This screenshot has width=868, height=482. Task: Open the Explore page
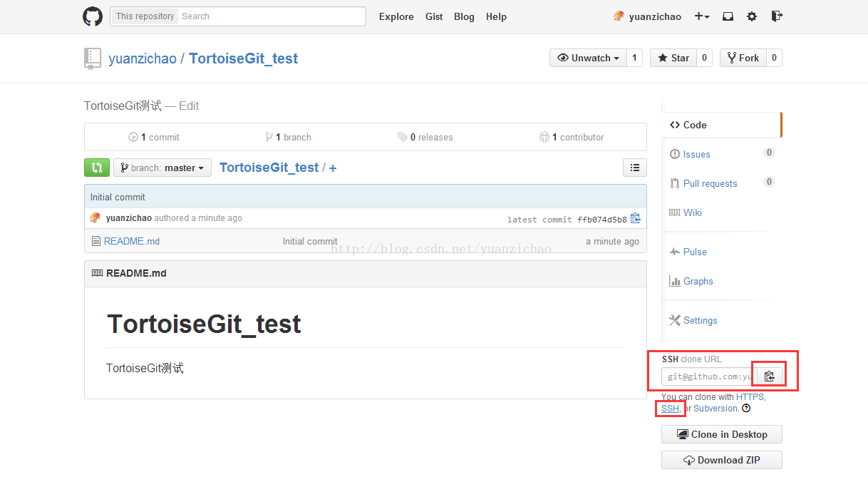tap(396, 16)
